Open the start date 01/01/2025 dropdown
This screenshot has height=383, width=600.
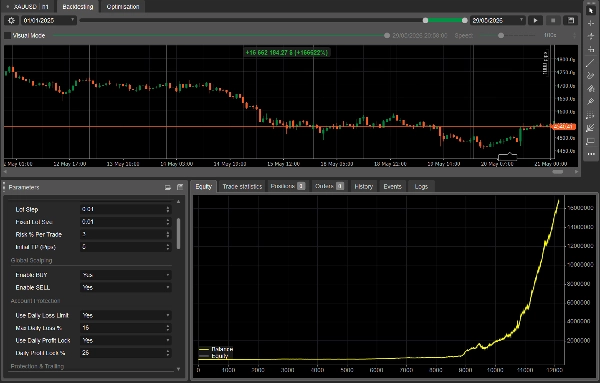(x=49, y=20)
